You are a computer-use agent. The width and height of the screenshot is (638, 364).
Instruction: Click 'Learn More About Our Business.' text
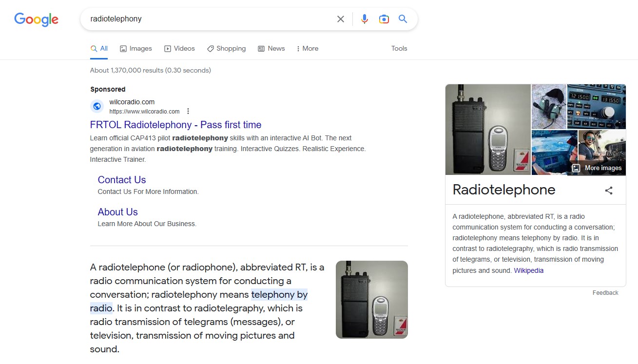147,224
